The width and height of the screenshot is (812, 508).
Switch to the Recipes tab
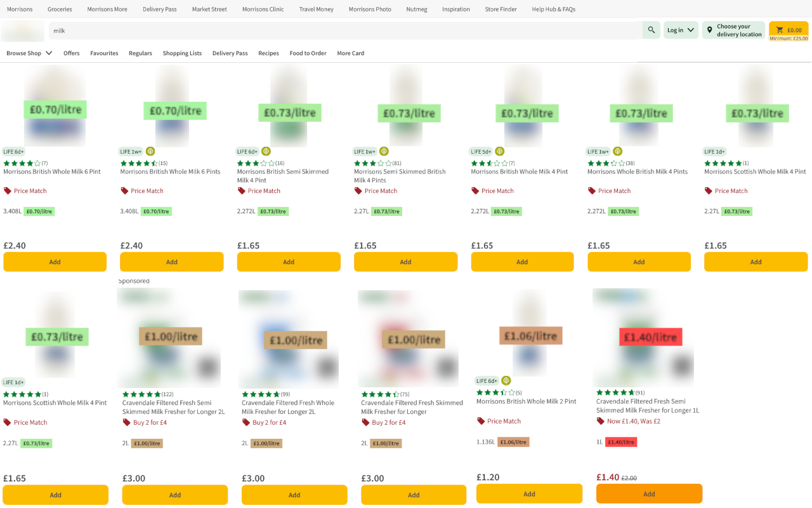click(268, 53)
